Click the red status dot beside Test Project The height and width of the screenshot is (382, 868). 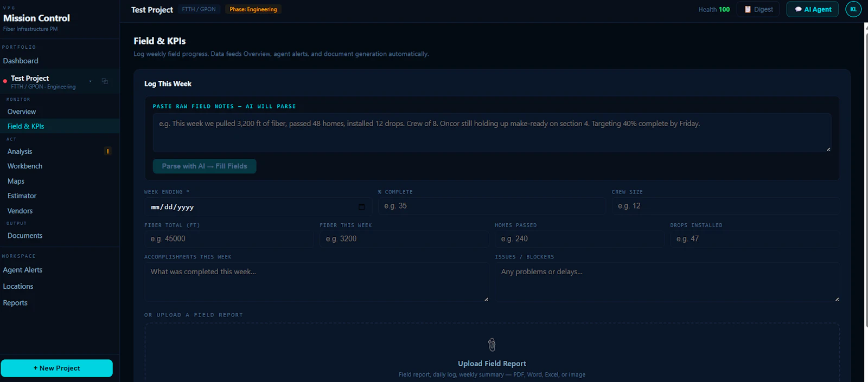[5, 81]
